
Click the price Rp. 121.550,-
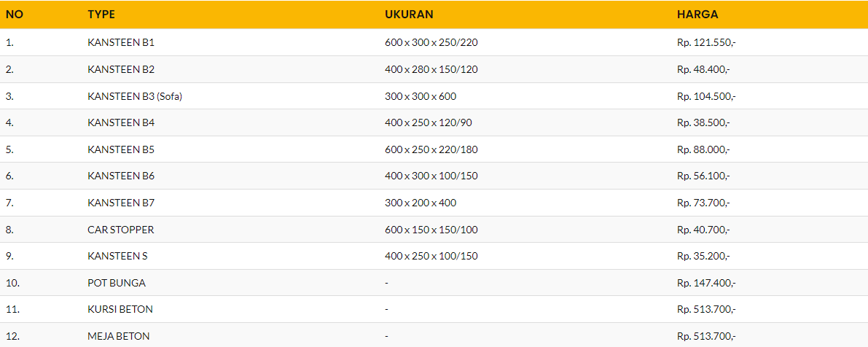(706, 42)
